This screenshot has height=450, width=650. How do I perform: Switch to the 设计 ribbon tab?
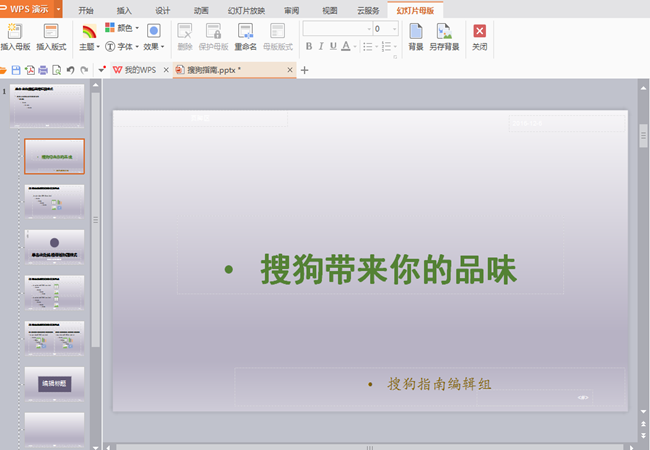pos(162,10)
